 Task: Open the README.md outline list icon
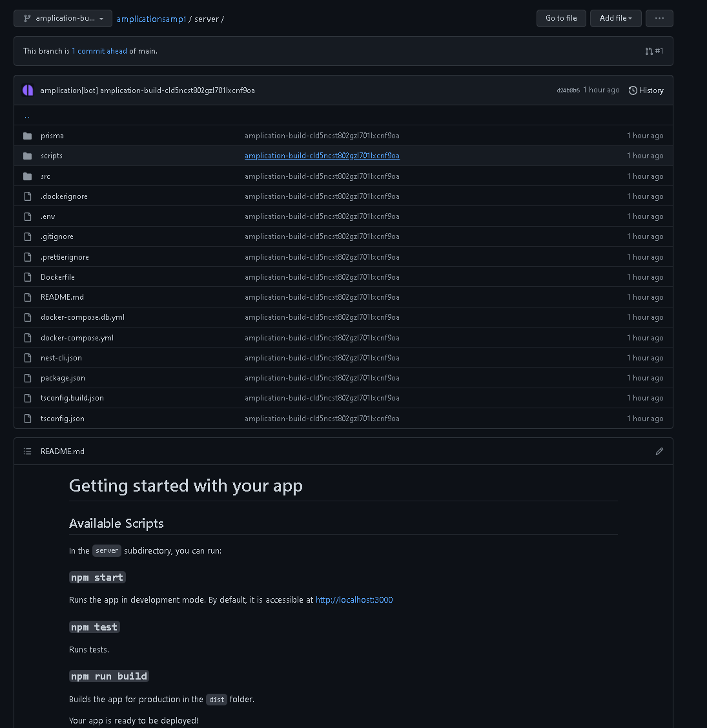tap(27, 452)
